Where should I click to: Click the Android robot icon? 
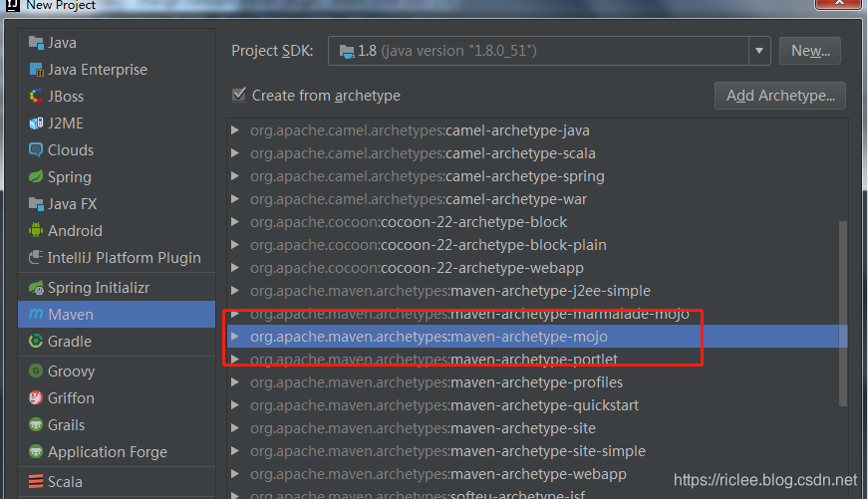pyautogui.click(x=36, y=231)
